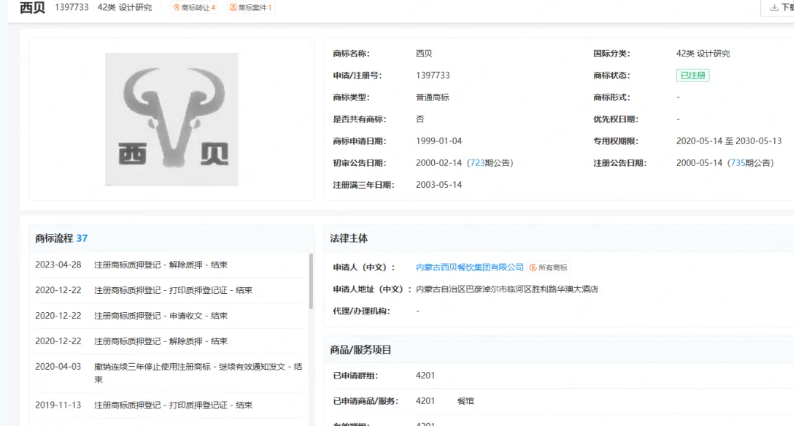This screenshot has height=426, width=794.
Task: Click the 餐馆 service item
Action: (x=465, y=401)
